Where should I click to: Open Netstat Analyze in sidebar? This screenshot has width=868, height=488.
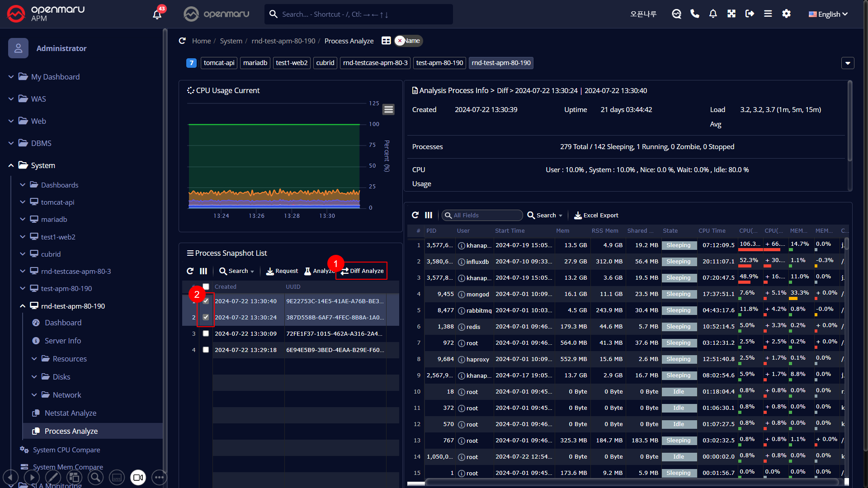click(71, 413)
